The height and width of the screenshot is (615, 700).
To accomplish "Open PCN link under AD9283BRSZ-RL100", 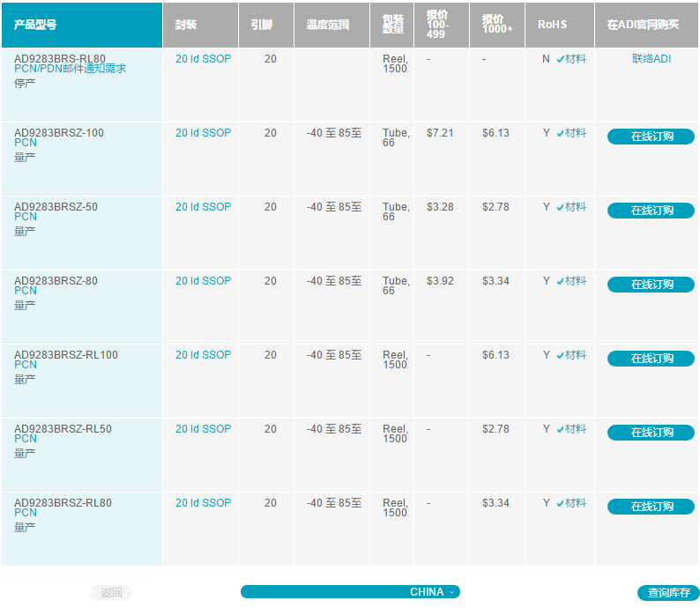I will click(26, 365).
